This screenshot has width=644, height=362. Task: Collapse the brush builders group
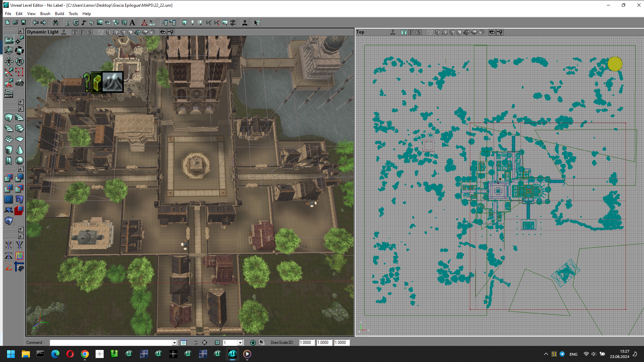coord(21,109)
